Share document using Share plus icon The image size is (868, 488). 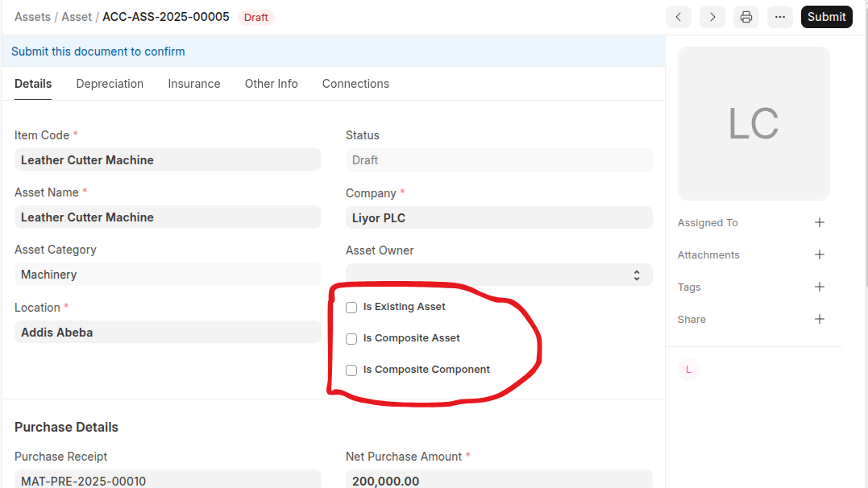819,319
